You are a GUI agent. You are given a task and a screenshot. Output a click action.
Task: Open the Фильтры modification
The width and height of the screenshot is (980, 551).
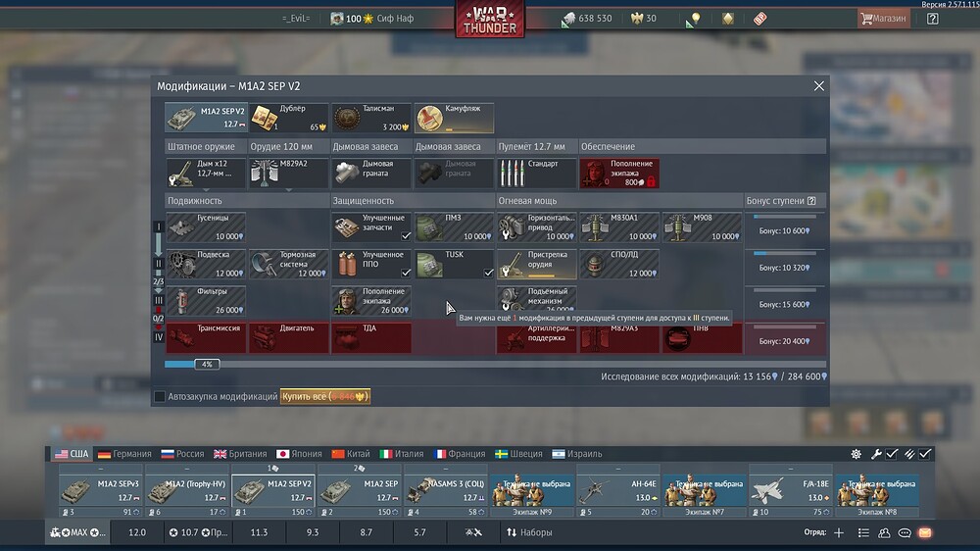206,301
